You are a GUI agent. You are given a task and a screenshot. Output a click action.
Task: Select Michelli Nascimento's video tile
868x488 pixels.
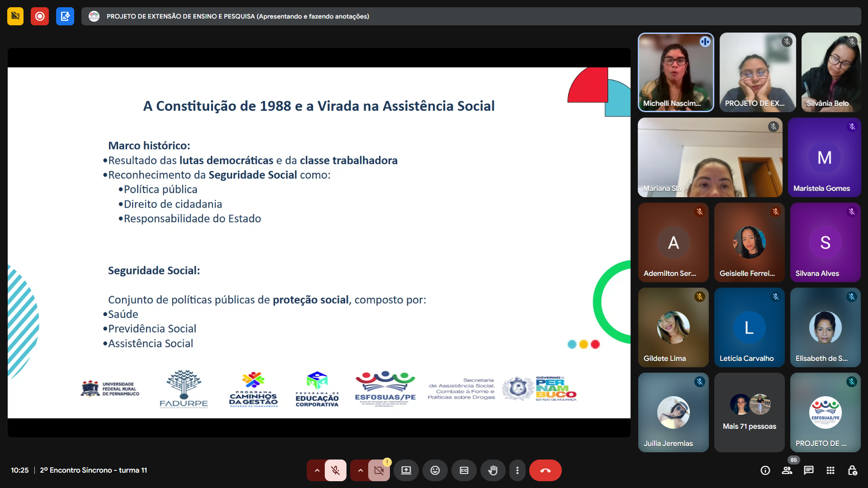676,72
